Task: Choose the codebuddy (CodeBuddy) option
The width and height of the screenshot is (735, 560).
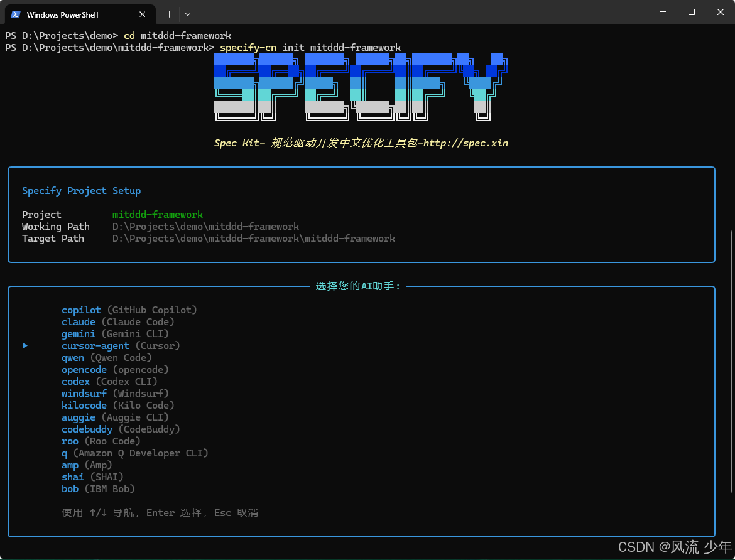Action: 121,429
